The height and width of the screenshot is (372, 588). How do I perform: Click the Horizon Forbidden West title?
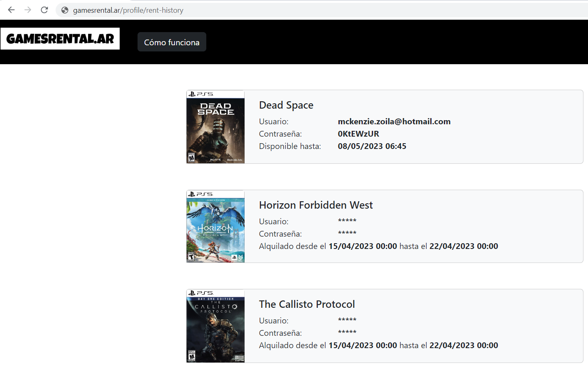pyautogui.click(x=315, y=205)
